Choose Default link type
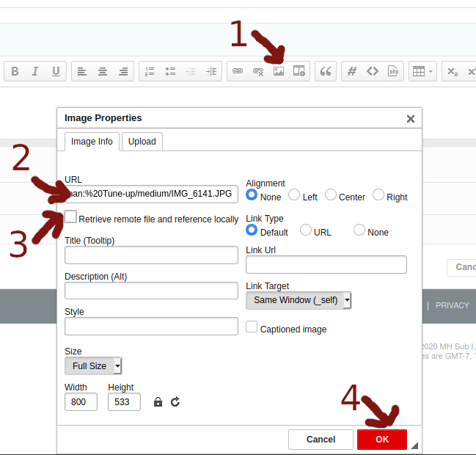 point(252,230)
